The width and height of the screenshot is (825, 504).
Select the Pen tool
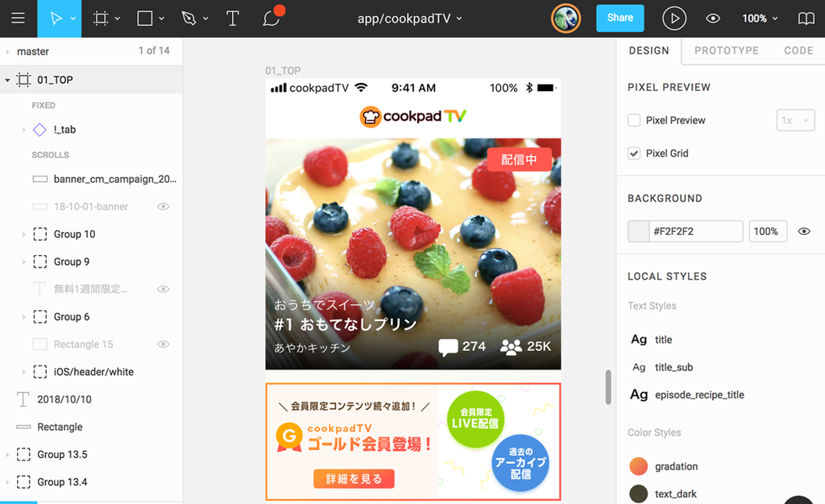(189, 19)
